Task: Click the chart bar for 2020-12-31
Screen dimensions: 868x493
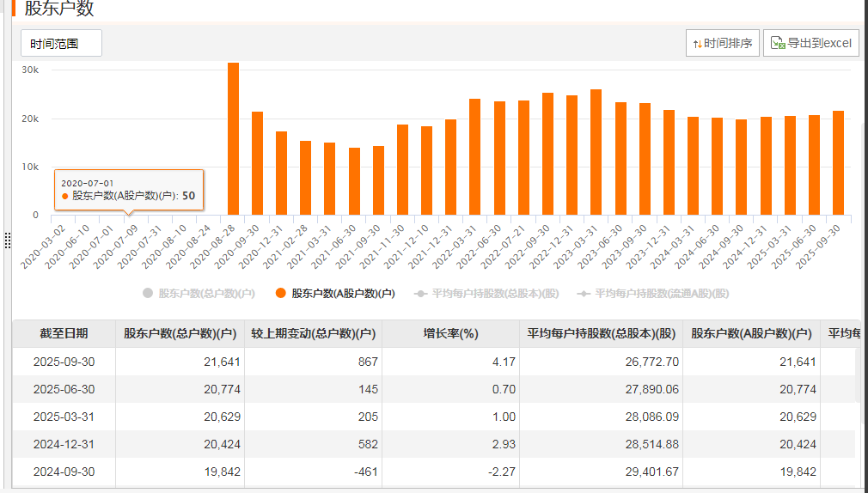Action: click(x=281, y=173)
